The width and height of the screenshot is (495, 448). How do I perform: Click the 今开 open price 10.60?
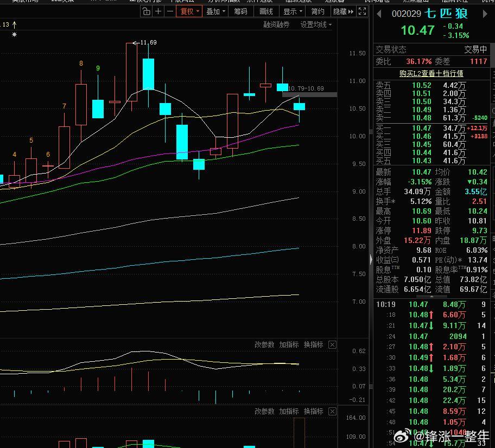coord(421,221)
